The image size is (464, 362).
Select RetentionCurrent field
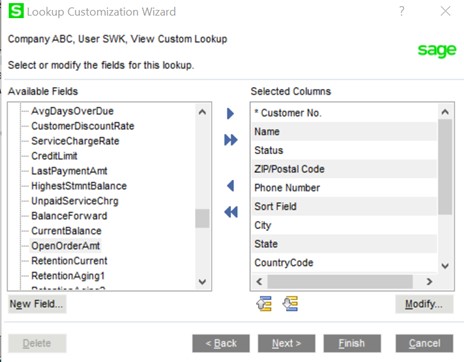[x=69, y=261]
